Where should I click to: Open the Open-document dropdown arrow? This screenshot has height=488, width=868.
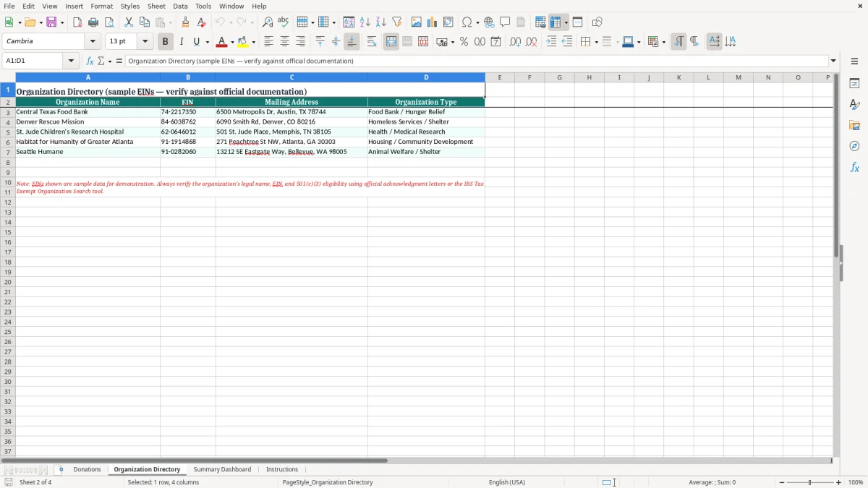click(x=41, y=22)
